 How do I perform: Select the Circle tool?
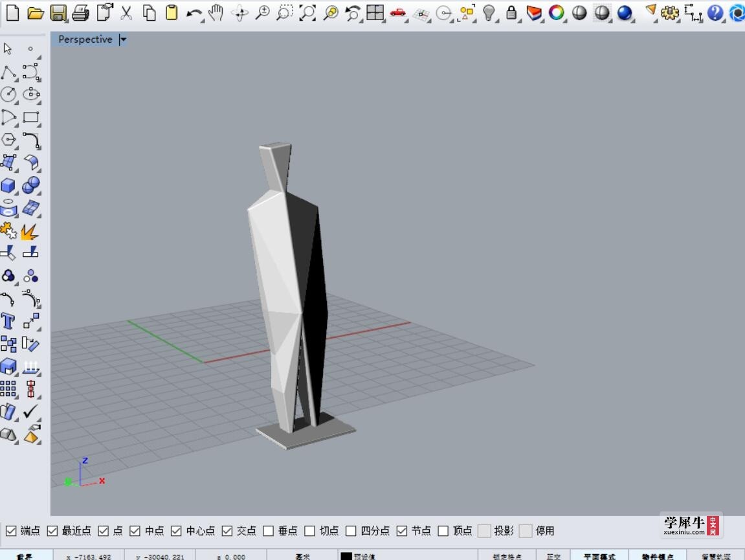coord(8,94)
